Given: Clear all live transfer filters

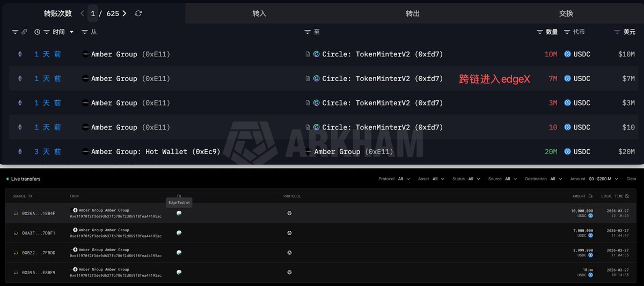Looking at the screenshot, I should point(631,179).
